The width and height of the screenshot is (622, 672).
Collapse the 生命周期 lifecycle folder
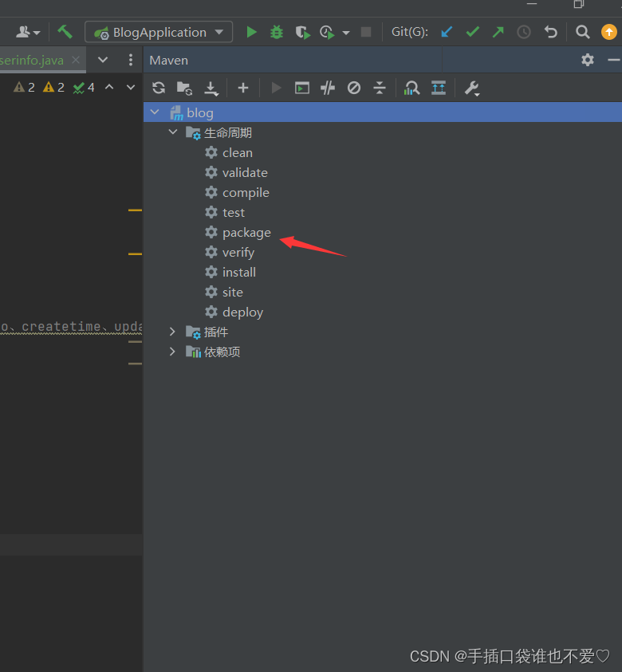coord(173,132)
